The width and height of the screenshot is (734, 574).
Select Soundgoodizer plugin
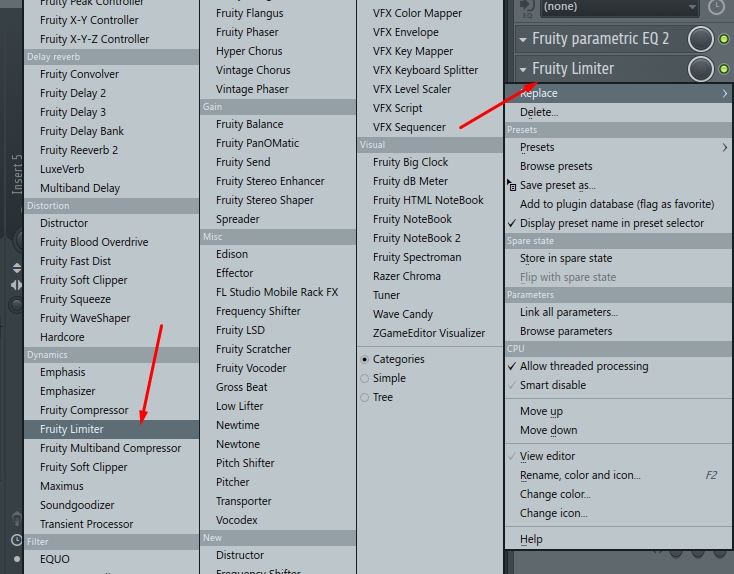point(111,505)
